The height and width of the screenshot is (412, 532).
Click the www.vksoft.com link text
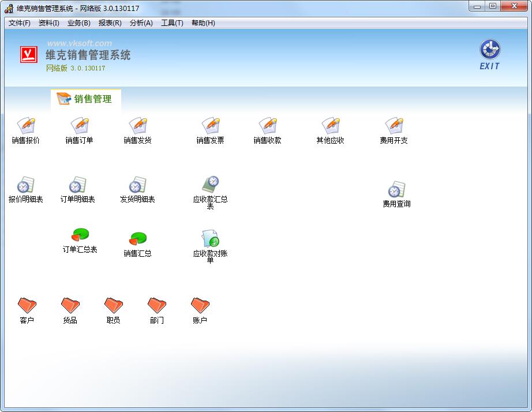pos(80,43)
